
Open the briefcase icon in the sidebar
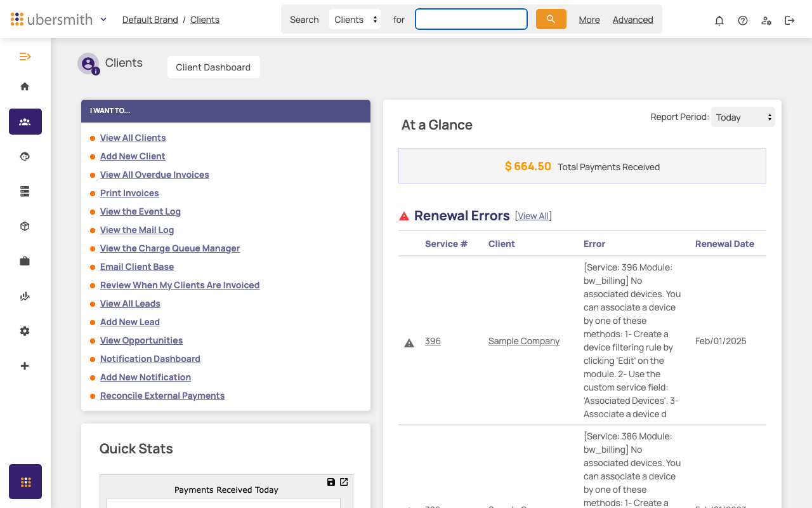click(x=25, y=261)
